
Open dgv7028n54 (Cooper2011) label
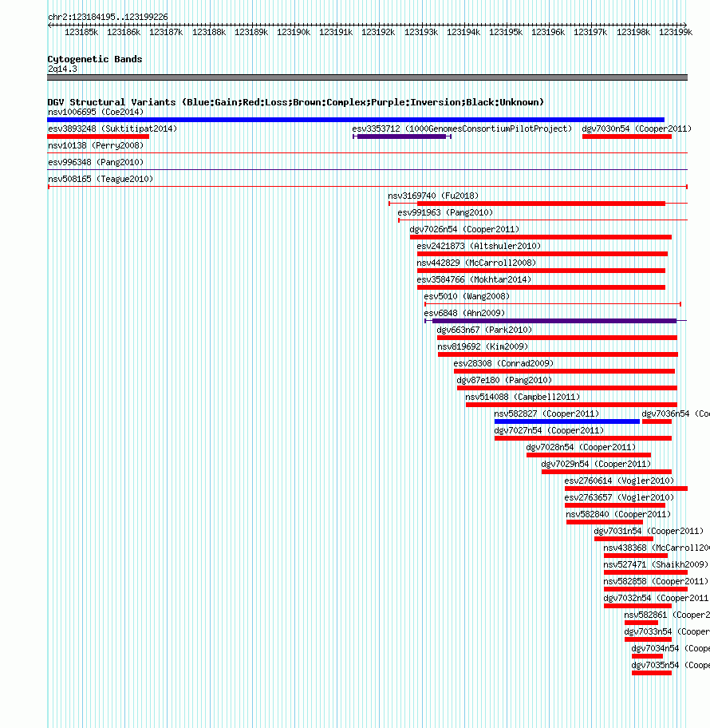coord(581,446)
